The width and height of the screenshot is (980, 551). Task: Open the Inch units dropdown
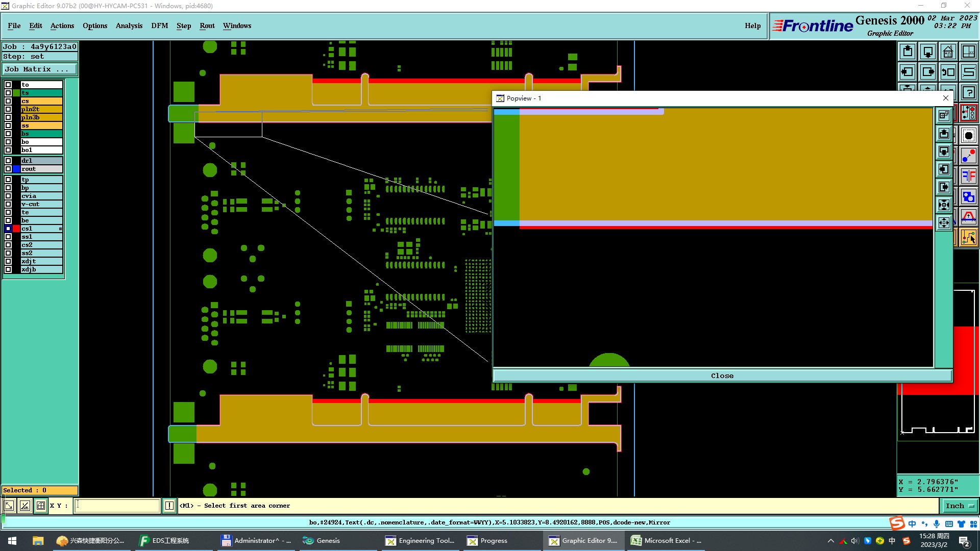pos(960,506)
